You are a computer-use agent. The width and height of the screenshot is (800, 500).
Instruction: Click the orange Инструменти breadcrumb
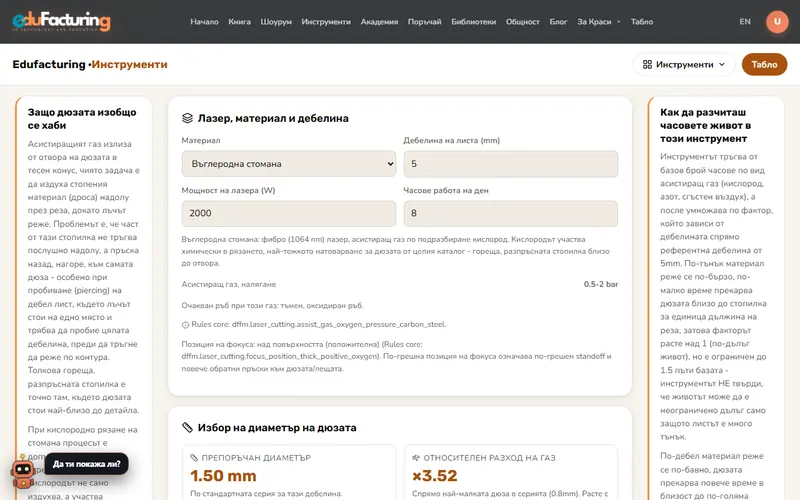tap(129, 64)
